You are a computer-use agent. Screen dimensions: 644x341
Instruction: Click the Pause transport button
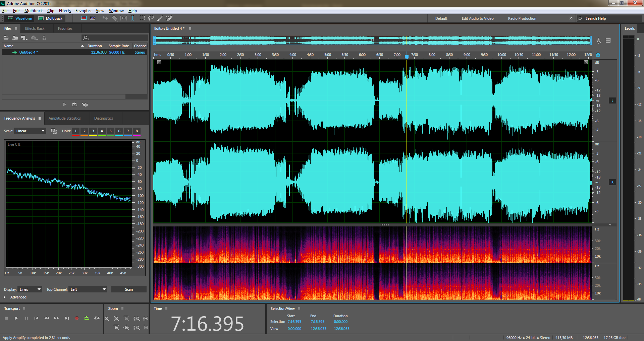[x=26, y=318]
